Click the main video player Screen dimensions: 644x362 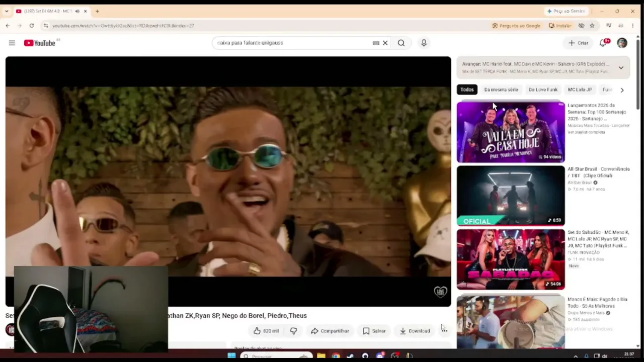[228, 181]
